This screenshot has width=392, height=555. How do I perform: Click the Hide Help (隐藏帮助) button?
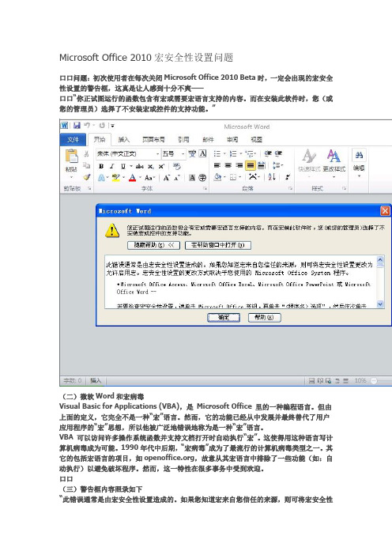point(153,245)
